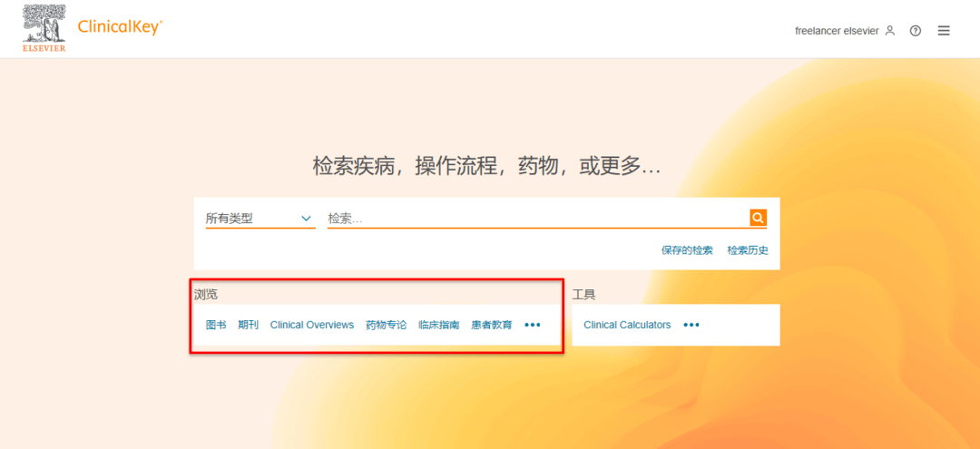
Task: Click the orange search magnifier button
Action: point(758,218)
